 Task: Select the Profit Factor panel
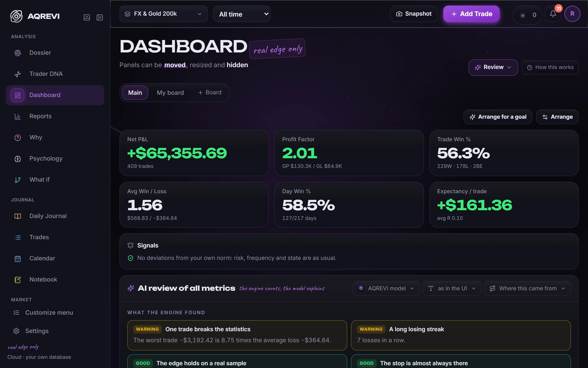pos(349,153)
